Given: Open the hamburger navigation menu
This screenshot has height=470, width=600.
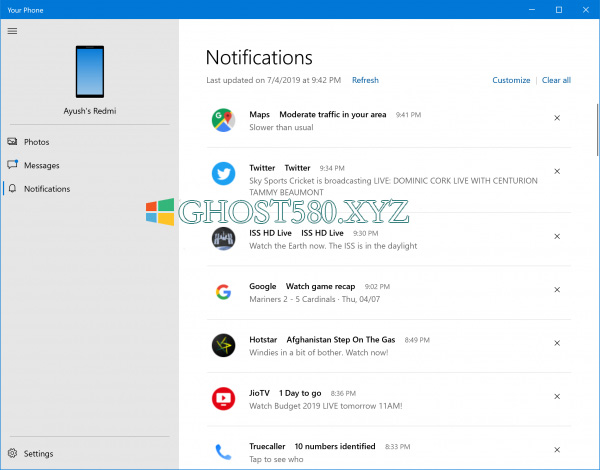Looking at the screenshot, I should (12, 31).
